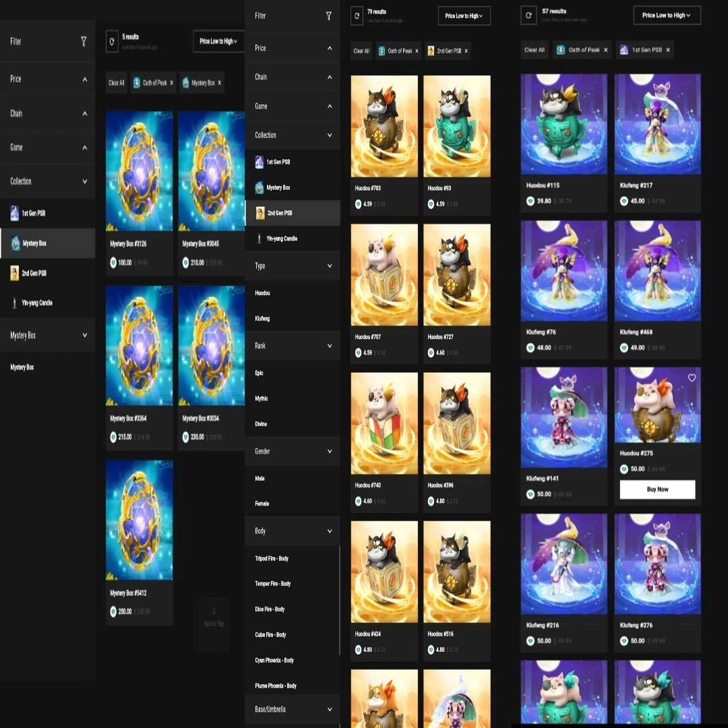Open Kiufeng #141 card image
This screenshot has height=728, width=728.
coord(564,417)
